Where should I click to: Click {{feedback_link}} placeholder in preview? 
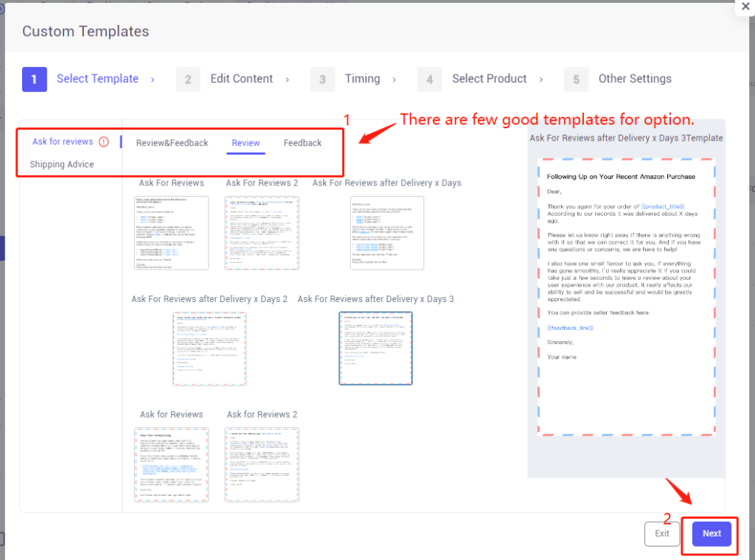click(570, 328)
